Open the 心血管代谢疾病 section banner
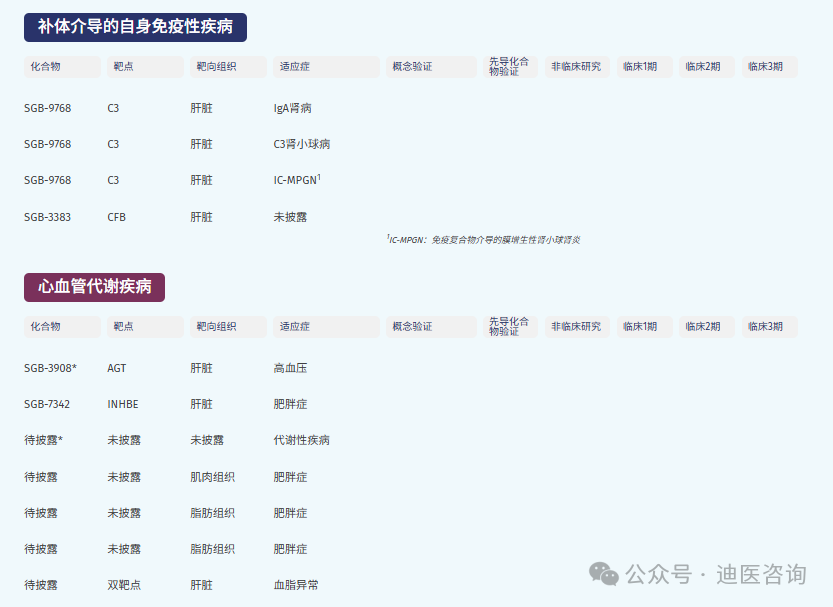Viewport: 833px width, 607px height. (x=95, y=287)
